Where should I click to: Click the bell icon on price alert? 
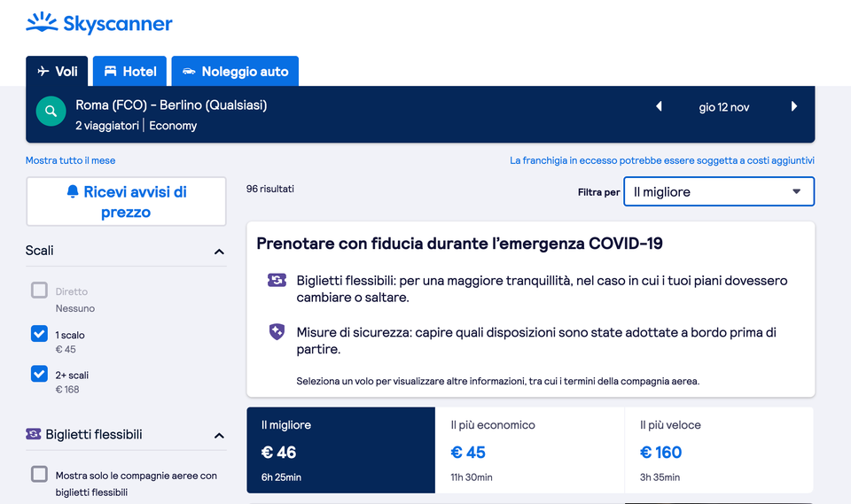click(x=73, y=192)
